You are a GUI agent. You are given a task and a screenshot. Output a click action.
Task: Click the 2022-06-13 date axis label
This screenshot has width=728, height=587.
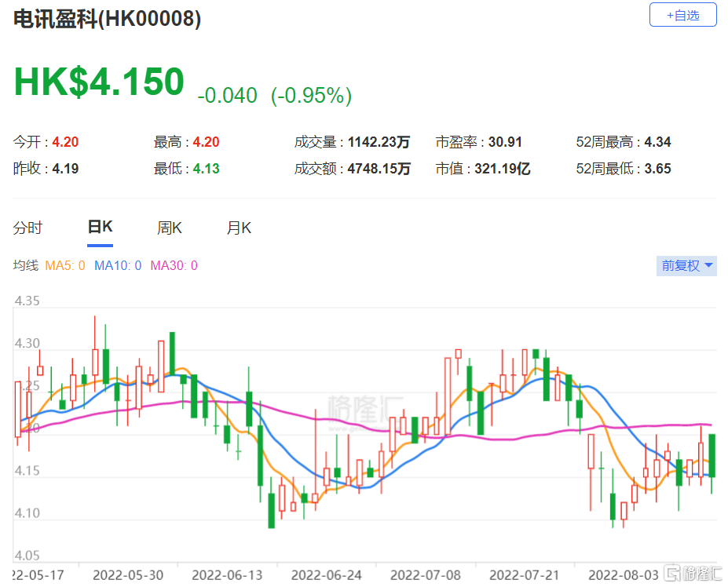[x=227, y=575]
